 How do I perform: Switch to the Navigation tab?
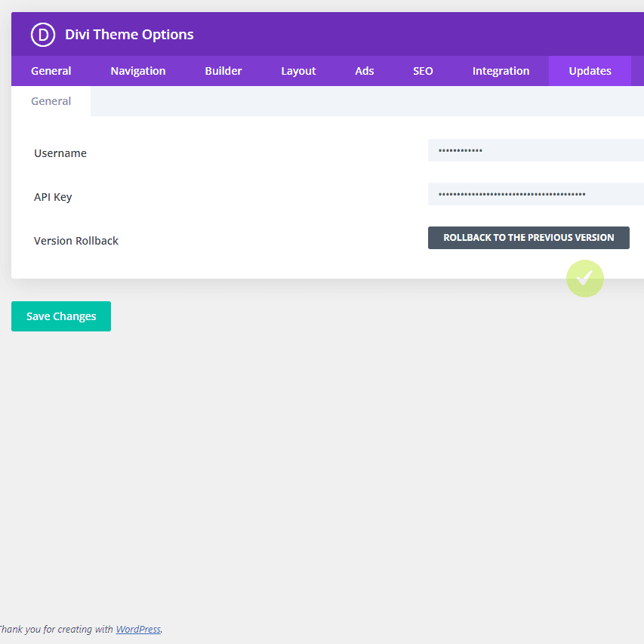point(138,71)
